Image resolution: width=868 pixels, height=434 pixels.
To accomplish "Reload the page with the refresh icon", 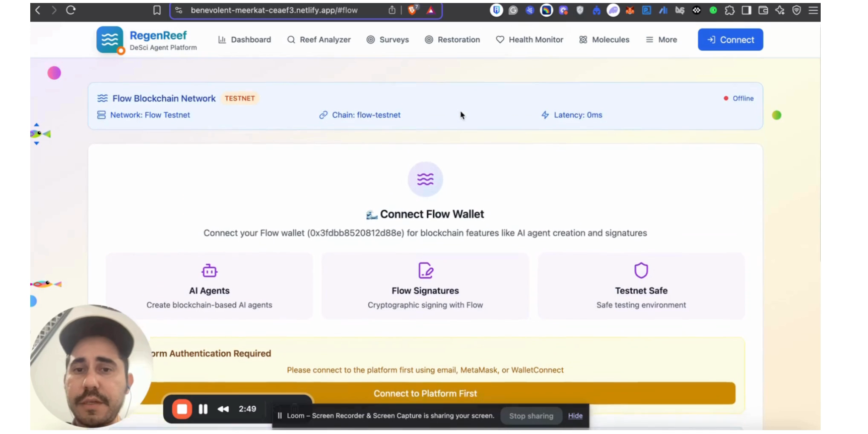I will (x=71, y=10).
